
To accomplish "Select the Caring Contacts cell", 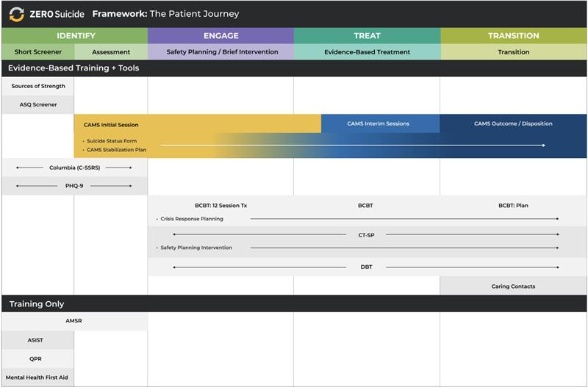I will pos(513,286).
